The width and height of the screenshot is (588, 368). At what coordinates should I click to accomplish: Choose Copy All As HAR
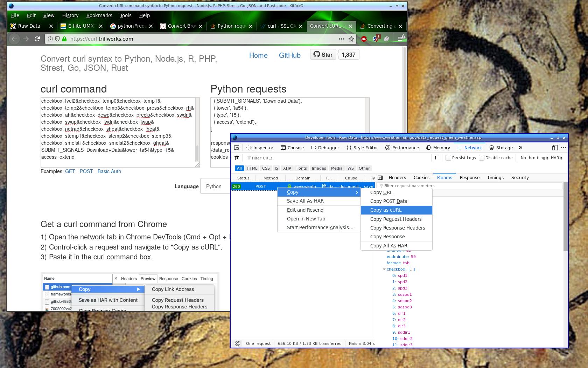[397, 246]
